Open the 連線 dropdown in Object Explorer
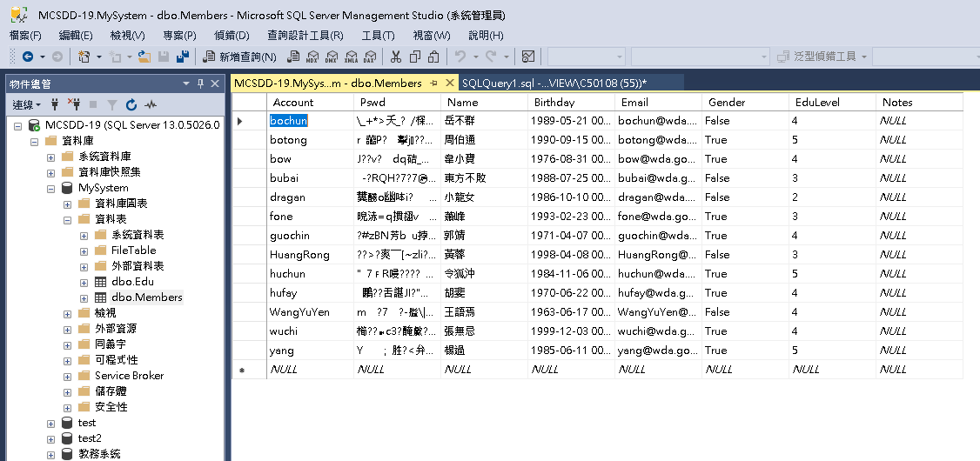 coord(27,104)
